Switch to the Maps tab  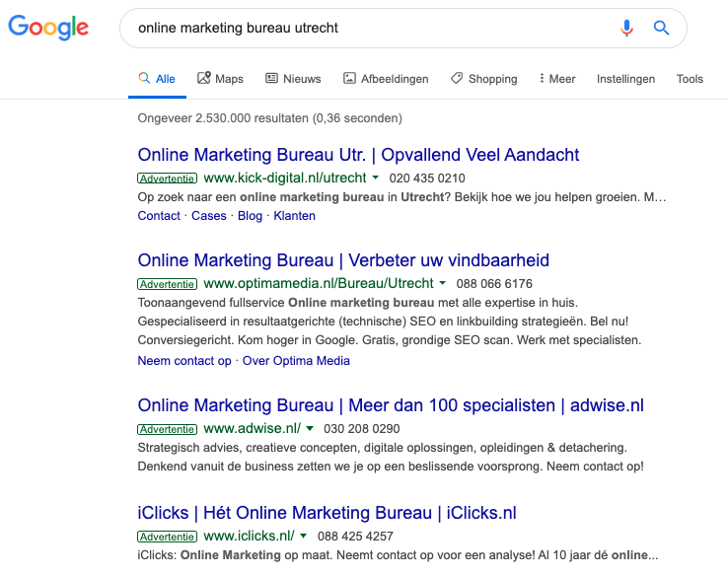point(220,79)
